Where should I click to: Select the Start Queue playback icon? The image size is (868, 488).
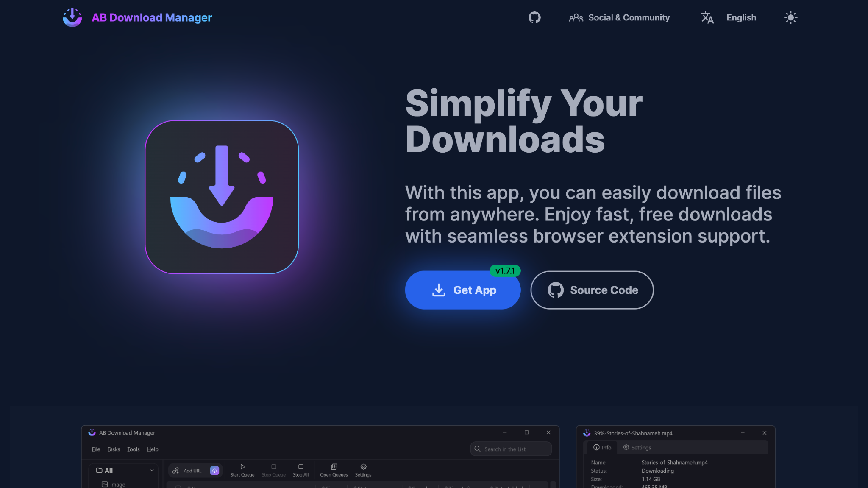(242, 466)
